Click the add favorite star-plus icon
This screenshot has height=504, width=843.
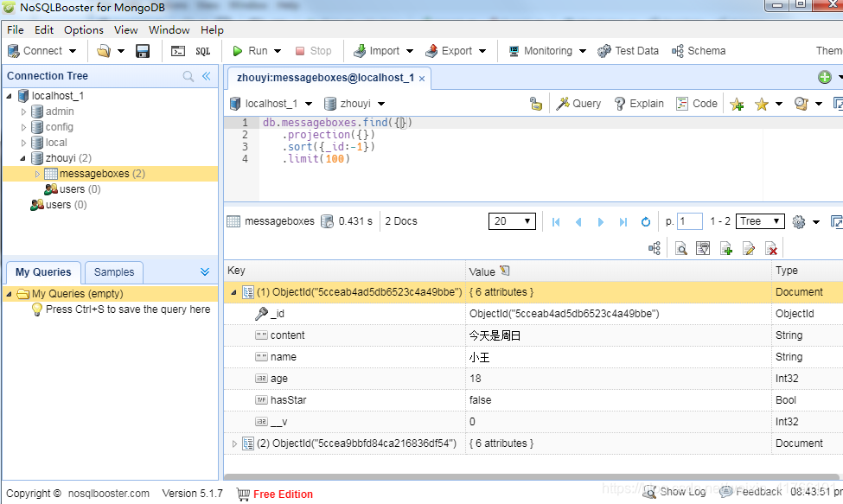click(738, 105)
